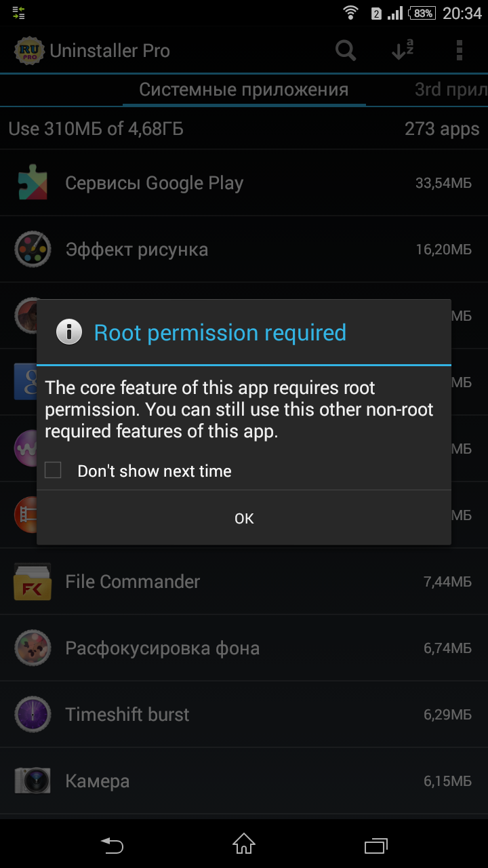Tap the Камера 6,15МБ size label
Screen dimensions: 488x868
[x=447, y=781]
